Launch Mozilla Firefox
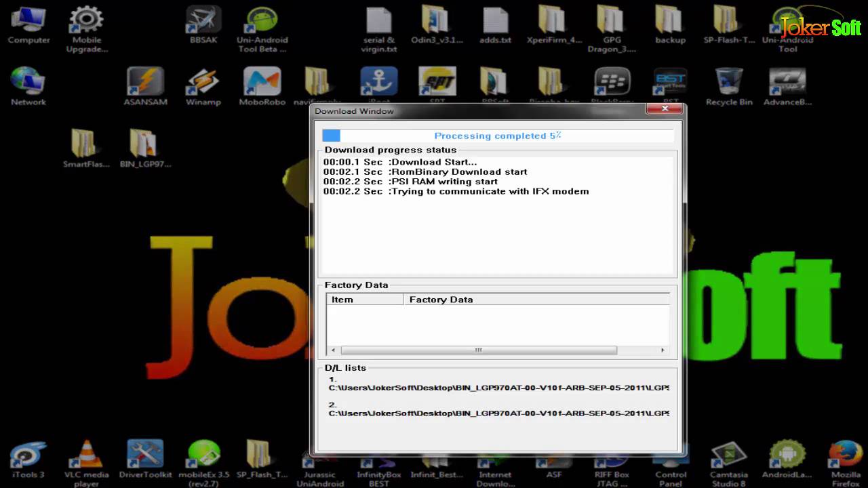The height and width of the screenshot is (488, 868). coord(846,463)
